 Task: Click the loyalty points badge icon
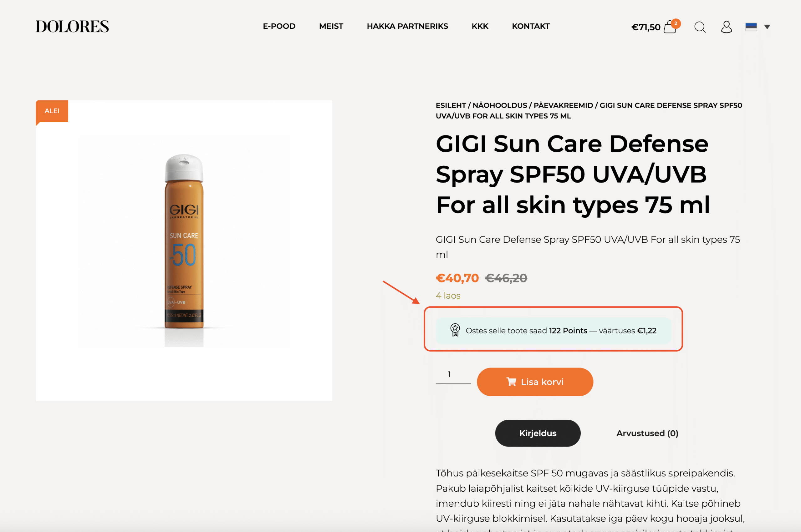point(455,330)
